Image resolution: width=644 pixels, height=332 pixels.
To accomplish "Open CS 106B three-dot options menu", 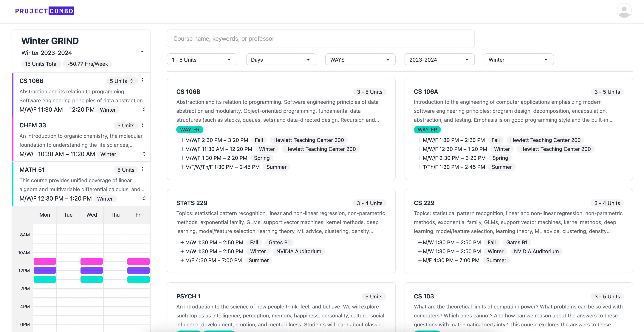I will (x=143, y=80).
